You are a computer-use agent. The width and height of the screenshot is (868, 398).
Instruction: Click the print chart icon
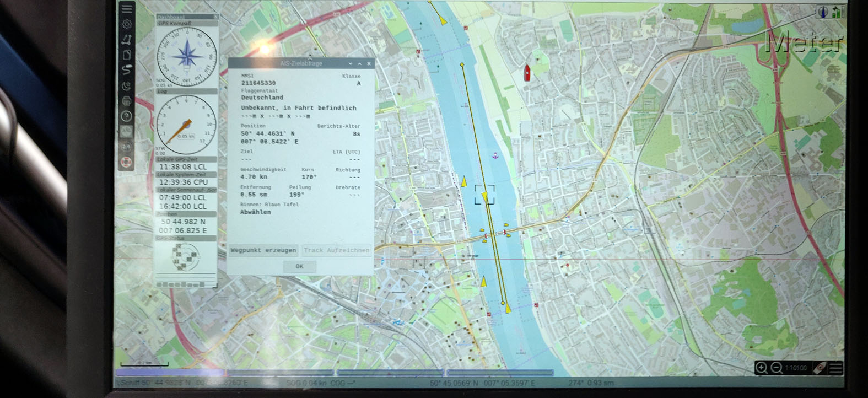(127, 101)
